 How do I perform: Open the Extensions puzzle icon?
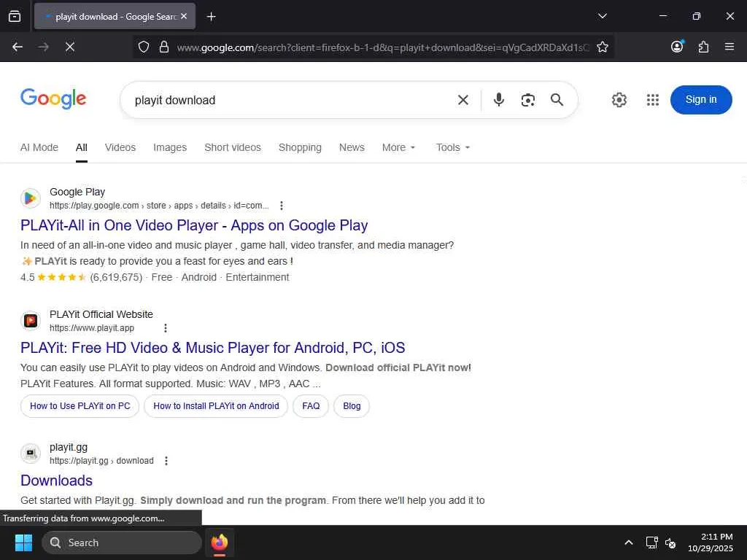(703, 47)
